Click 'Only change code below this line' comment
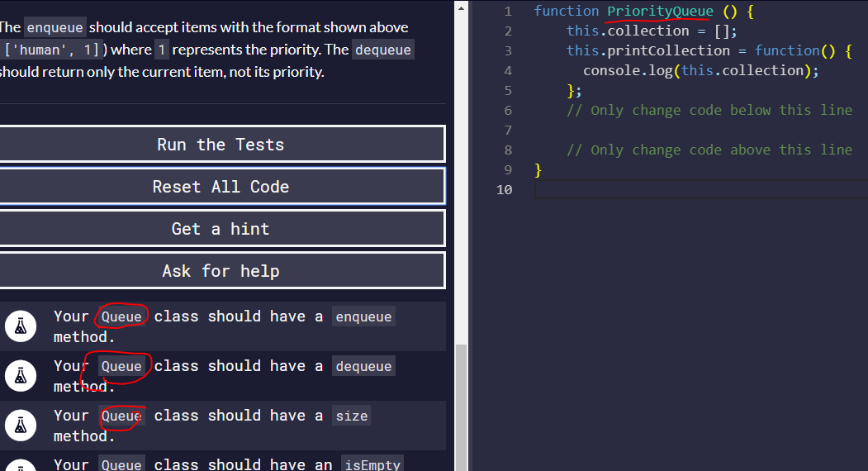Viewport: 868px width, 471px height. click(709, 110)
